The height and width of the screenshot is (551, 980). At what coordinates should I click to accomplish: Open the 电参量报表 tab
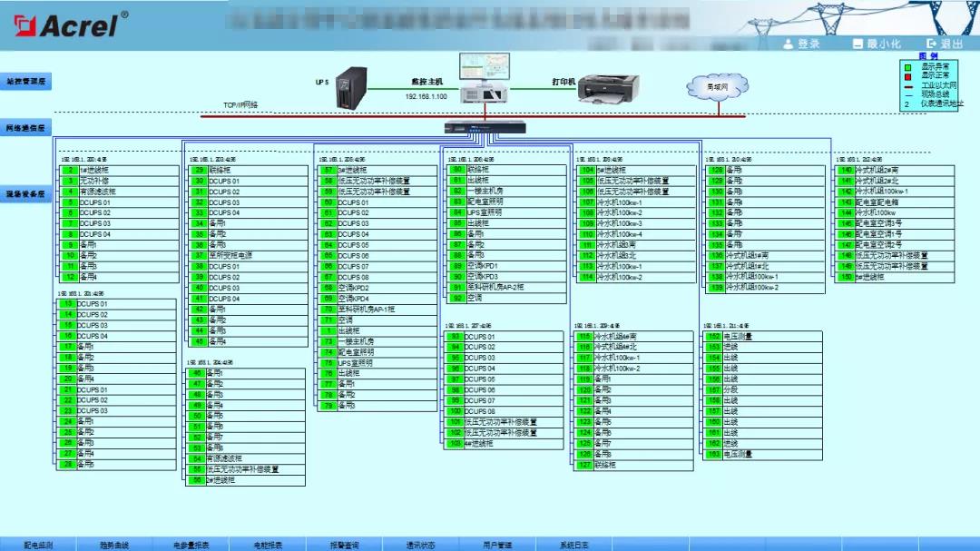point(191,545)
